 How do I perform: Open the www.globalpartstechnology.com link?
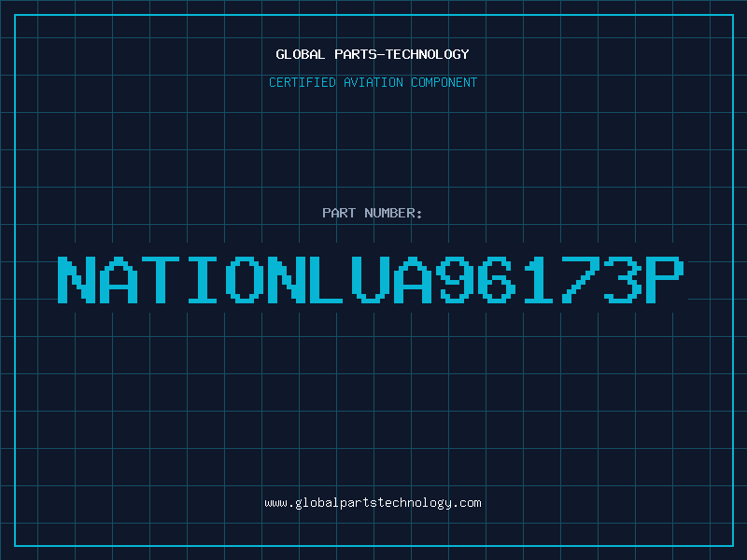(373, 503)
